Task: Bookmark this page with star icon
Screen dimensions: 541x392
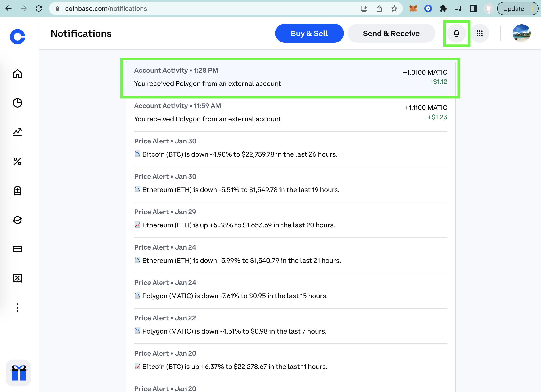Action: tap(394, 8)
